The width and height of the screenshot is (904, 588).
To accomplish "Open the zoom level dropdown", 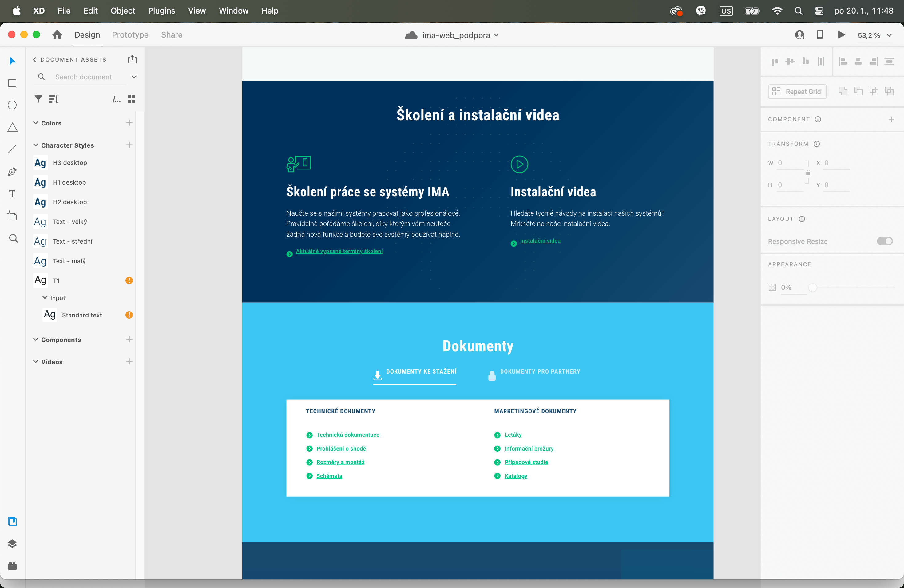I will 889,35.
